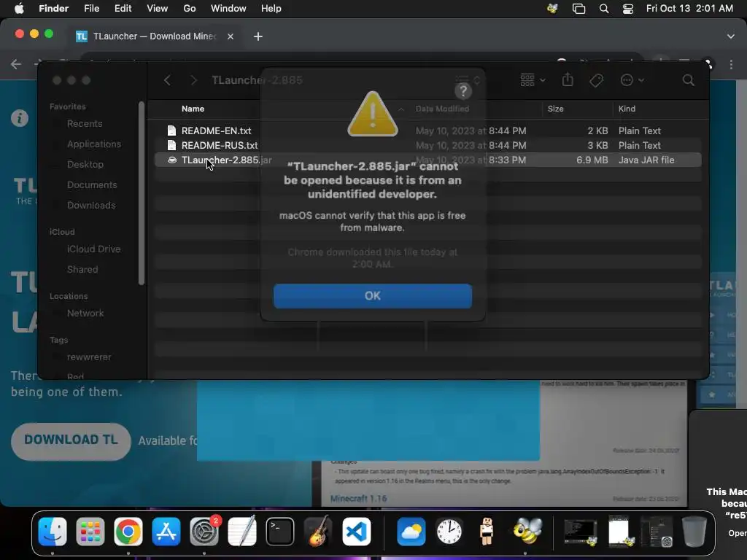Click the DOWNLOAD TL button on webpage
747x560 pixels.
click(71, 441)
